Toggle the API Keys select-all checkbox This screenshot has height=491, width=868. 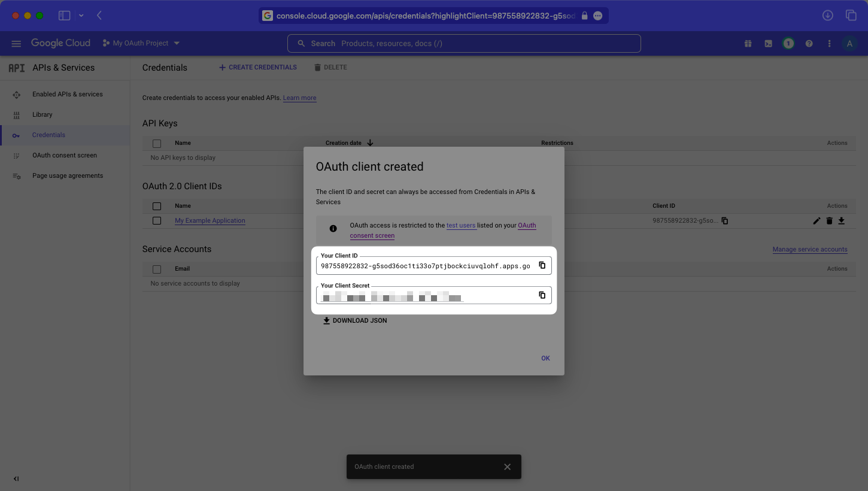coord(157,143)
